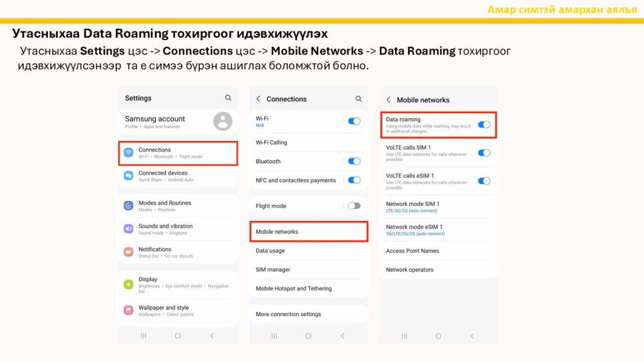Open Access Point Names
Screen dimensions: 644x362
(413, 251)
